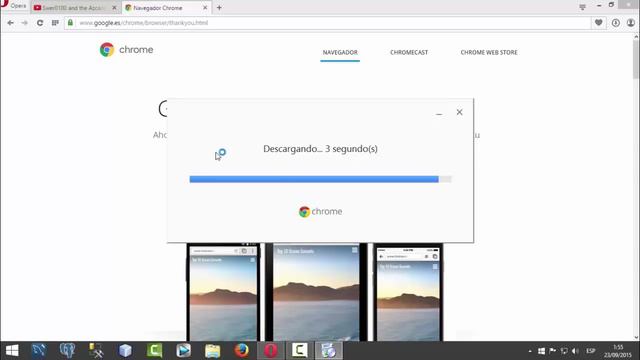The image size is (640, 360).
Task: Open the downloads icon in toolbar
Action: click(616, 23)
